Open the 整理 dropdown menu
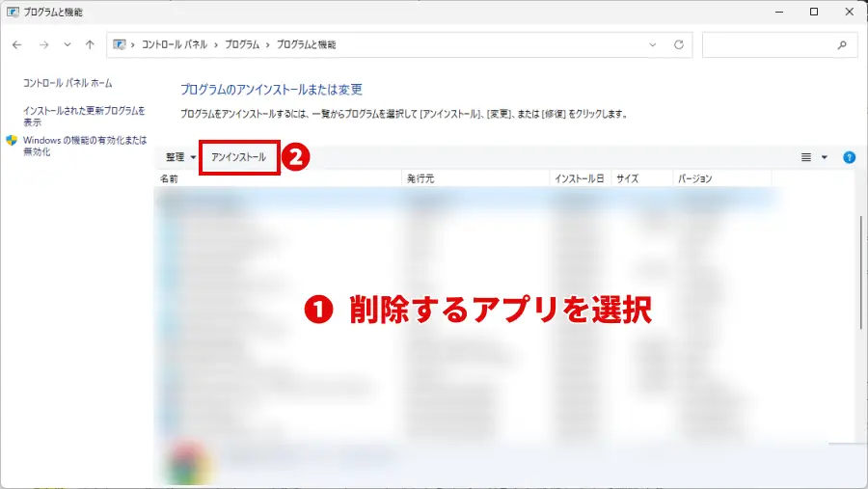This screenshot has width=868, height=489. (x=180, y=157)
